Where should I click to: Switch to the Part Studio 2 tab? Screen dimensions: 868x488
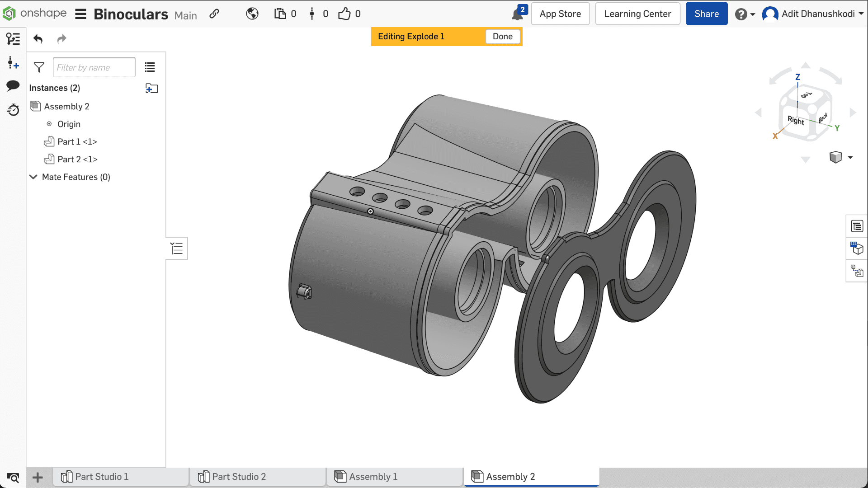(x=239, y=477)
